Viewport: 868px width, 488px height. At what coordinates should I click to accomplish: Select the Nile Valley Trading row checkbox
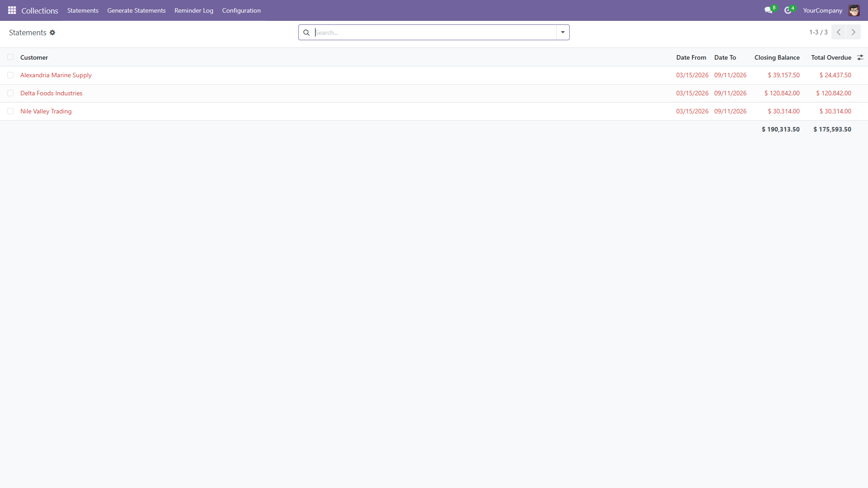pyautogui.click(x=10, y=111)
